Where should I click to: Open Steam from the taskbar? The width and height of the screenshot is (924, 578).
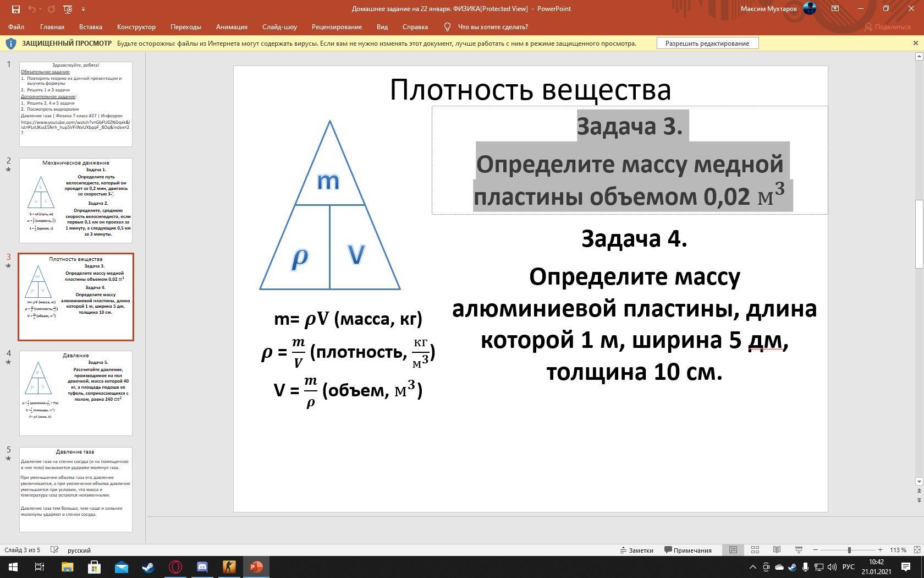[x=148, y=567]
